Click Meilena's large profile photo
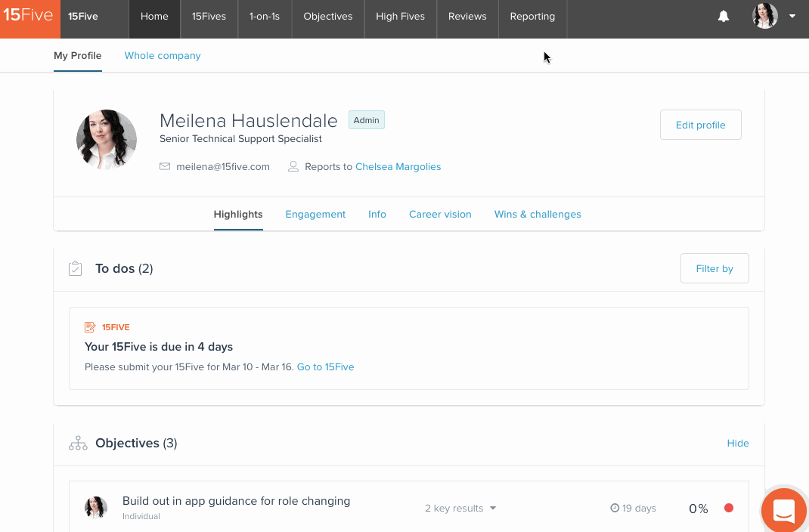Screen dimensions: 809x532 [107, 140]
